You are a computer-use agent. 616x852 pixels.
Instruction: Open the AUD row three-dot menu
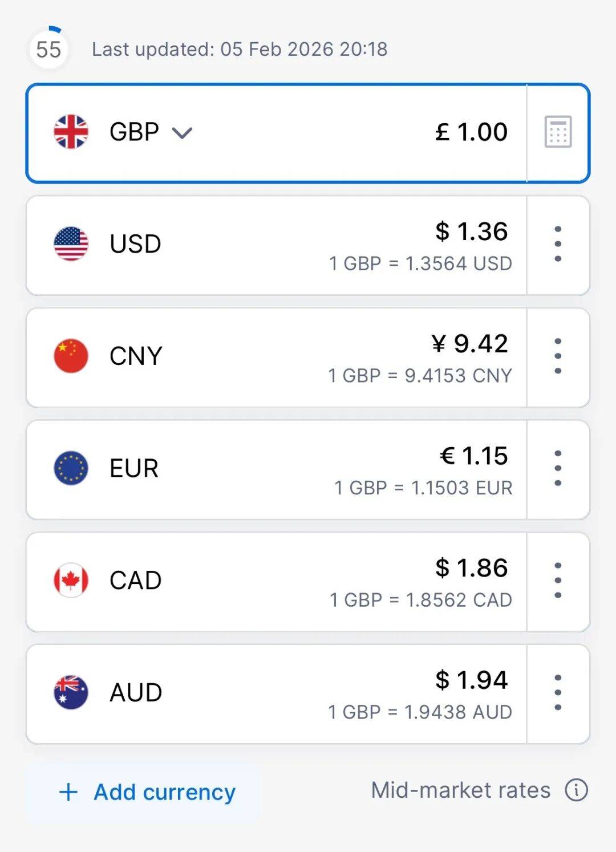(x=558, y=692)
